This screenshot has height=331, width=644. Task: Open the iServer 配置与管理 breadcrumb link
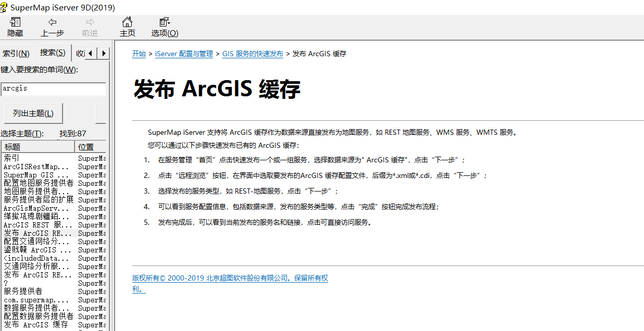coord(184,54)
